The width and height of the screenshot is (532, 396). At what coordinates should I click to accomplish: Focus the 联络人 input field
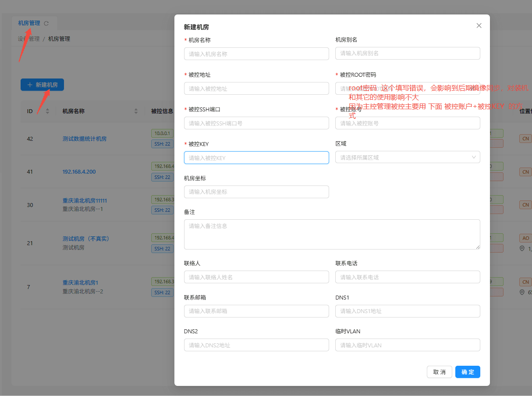pos(256,277)
